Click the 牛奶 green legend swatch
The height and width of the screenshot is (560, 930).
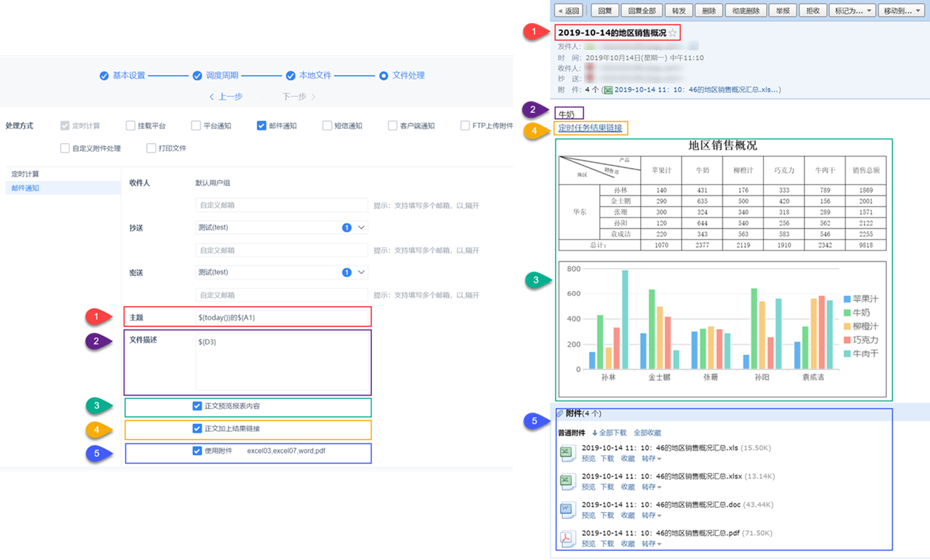(x=847, y=313)
